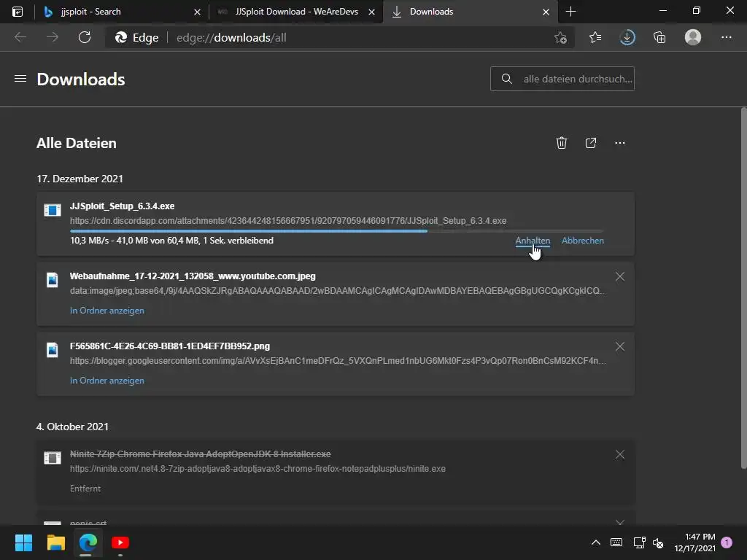Screen dimensions: 747x560
Task: Open the Downloads hamburger menu
Action: click(20, 79)
